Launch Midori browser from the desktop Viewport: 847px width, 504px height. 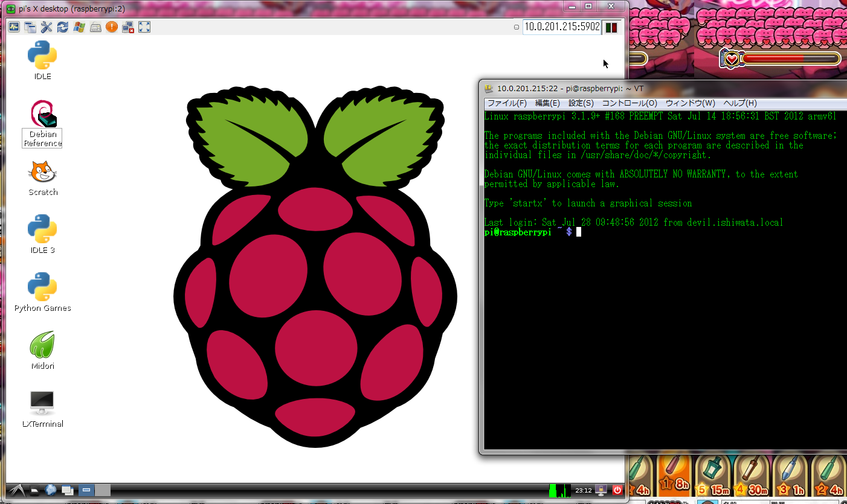[42, 350]
